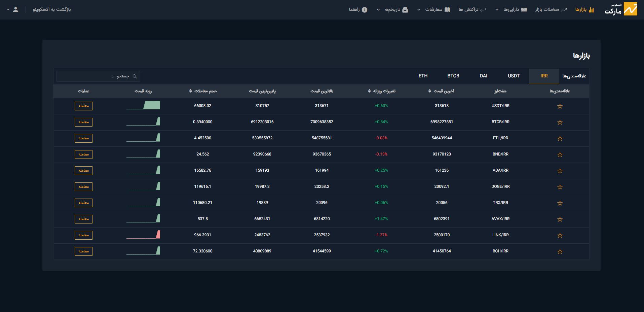
Task: Click معامله button for USDT/IRR
Action: coord(83,106)
